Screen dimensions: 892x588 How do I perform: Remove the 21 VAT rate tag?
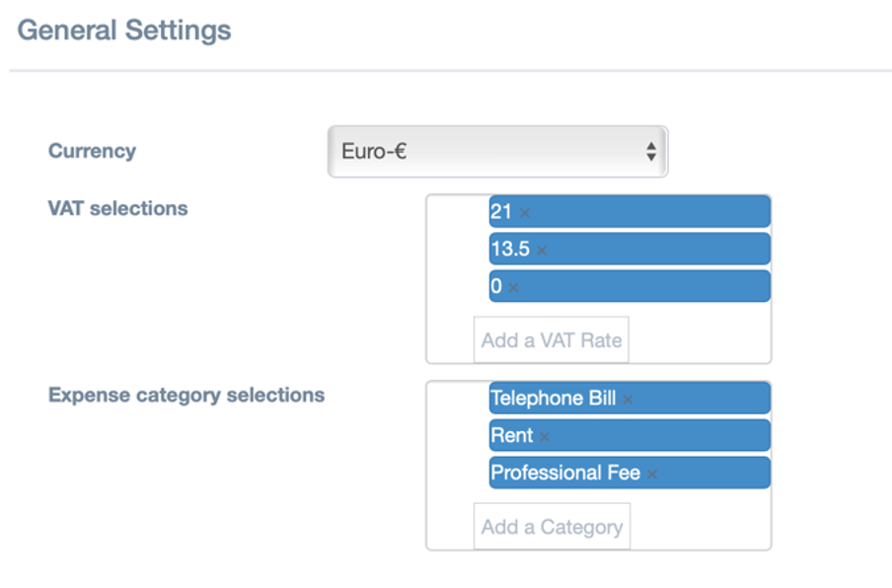tap(525, 213)
